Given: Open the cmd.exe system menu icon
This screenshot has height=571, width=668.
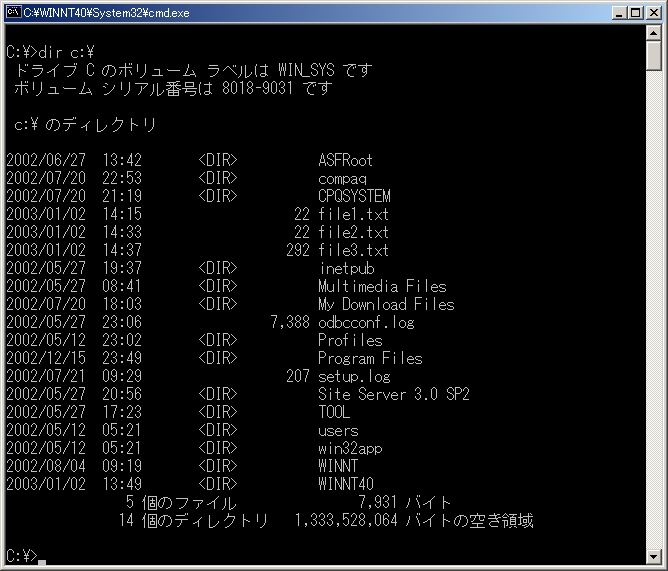Looking at the screenshot, I should pos(13,13).
